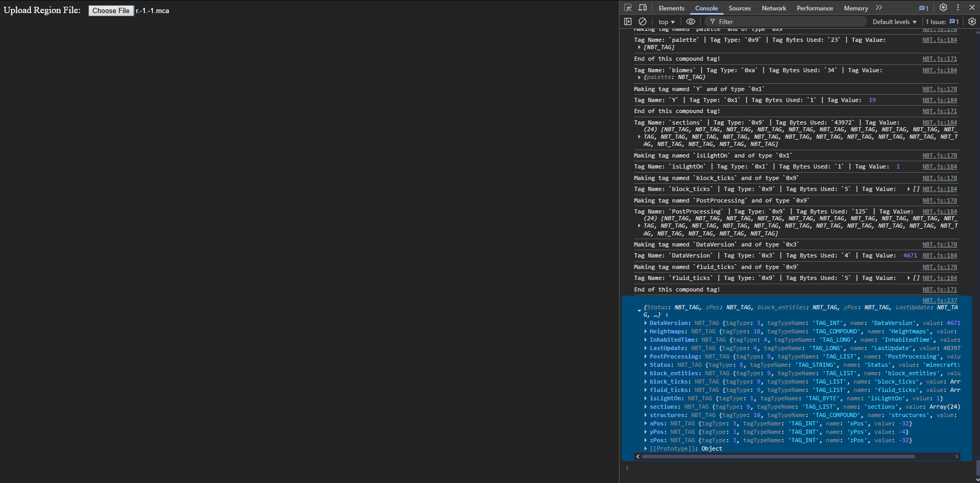Switch to the Sources tab
Viewport: 980px width, 483px height.
[739, 8]
